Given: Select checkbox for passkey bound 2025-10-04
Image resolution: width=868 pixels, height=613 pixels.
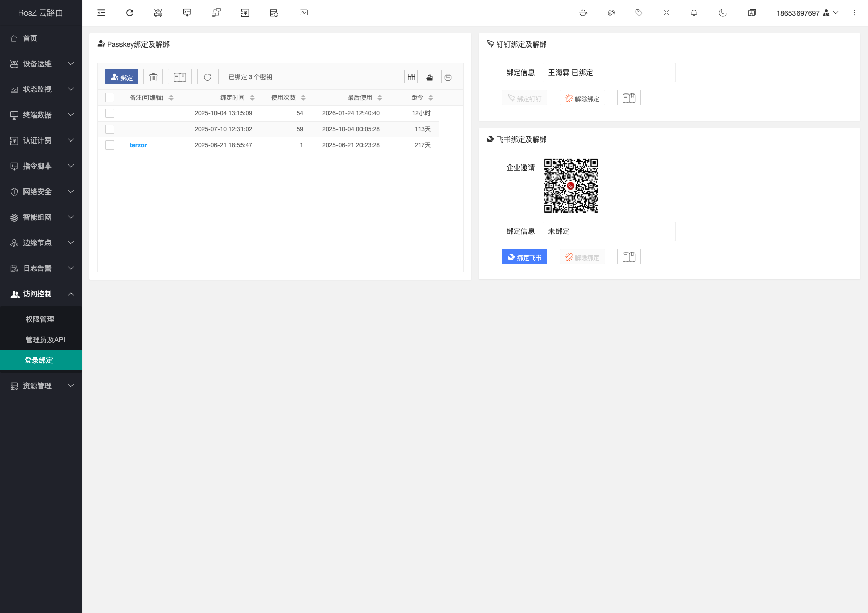Looking at the screenshot, I should 110,113.
